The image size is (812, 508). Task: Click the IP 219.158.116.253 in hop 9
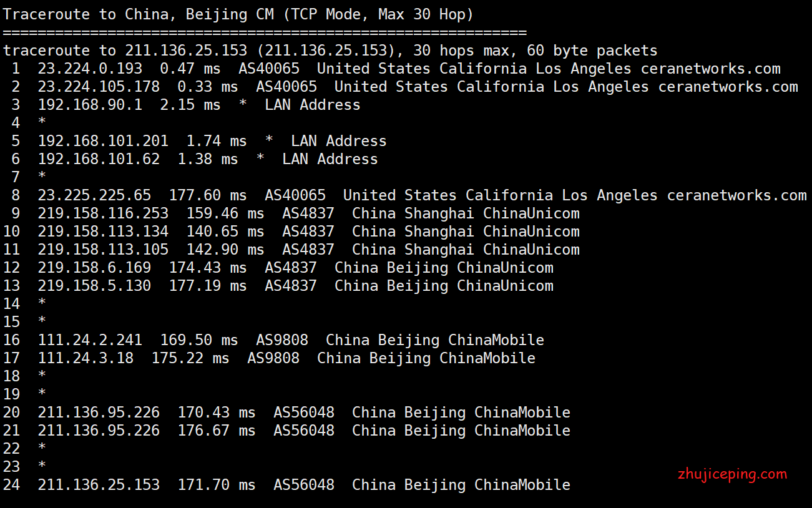(103, 213)
